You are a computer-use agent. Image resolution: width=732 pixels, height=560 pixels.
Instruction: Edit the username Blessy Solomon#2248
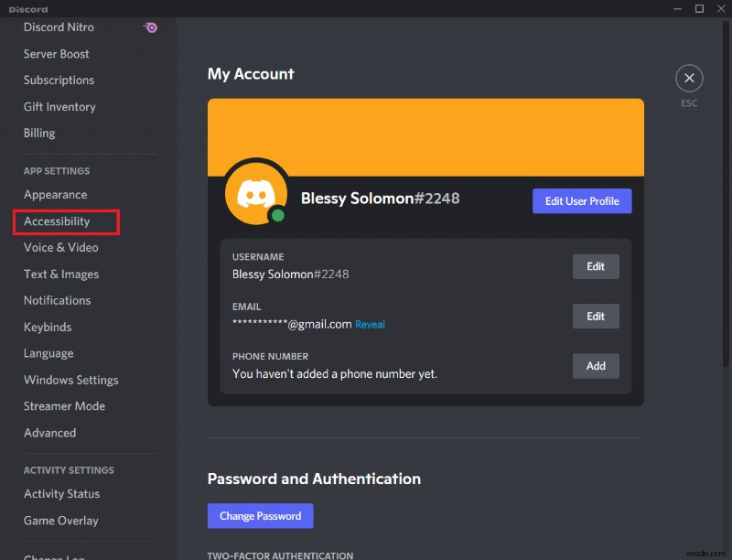coord(596,266)
